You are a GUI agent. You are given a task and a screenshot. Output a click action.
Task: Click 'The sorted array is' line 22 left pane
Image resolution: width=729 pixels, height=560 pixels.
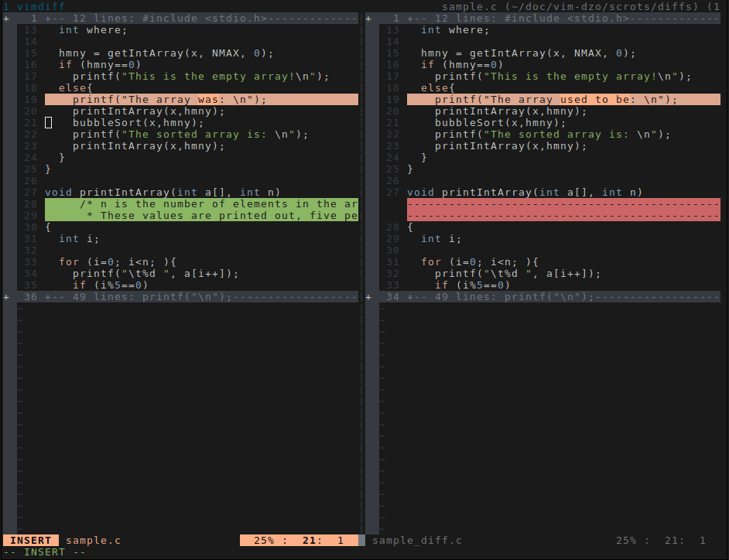point(190,135)
